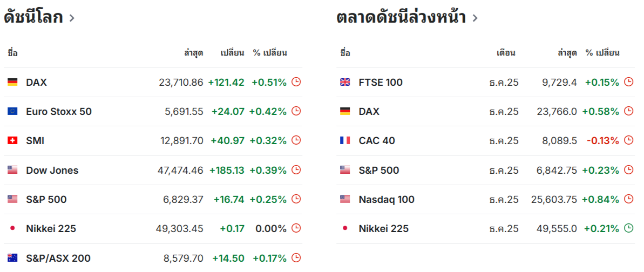Screen dimensions: 644x272
Task: Click the % เปลี่ยน column header in world indices
Action: coord(270,53)
